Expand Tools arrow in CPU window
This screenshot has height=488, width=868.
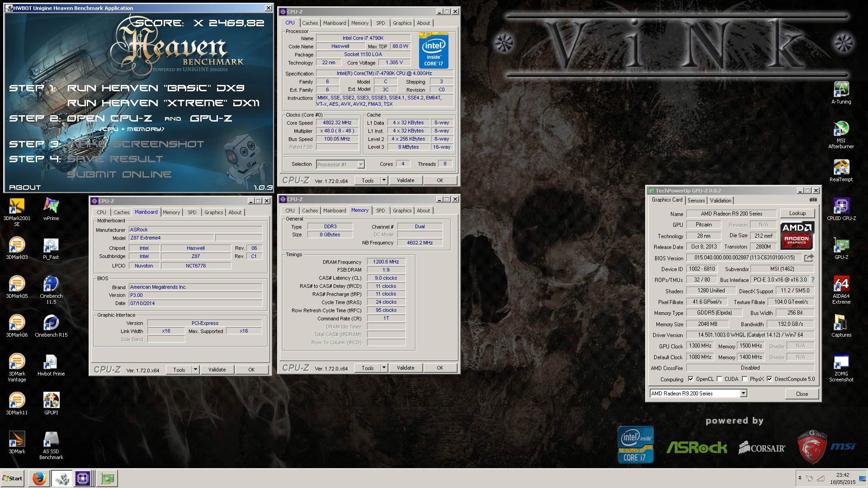pos(383,180)
